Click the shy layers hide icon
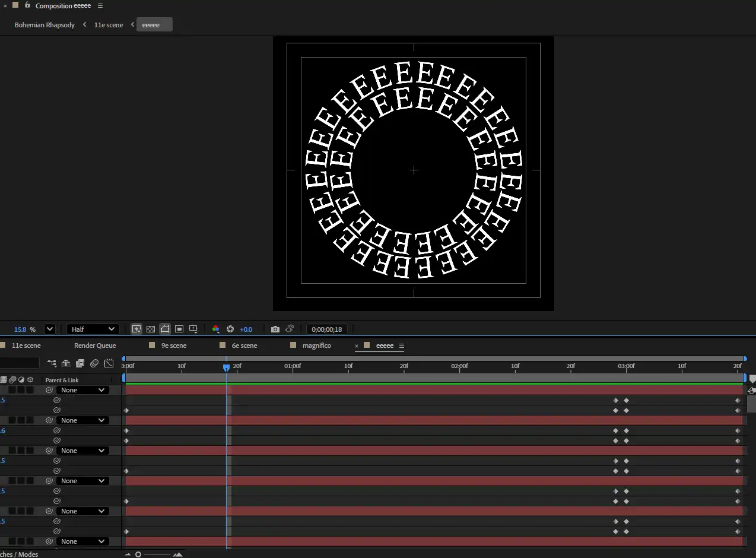 (x=66, y=363)
